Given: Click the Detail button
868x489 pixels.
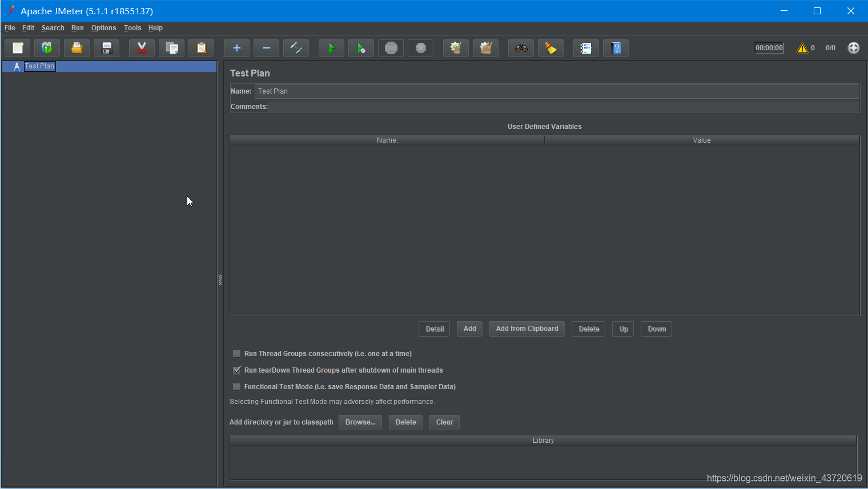Looking at the screenshot, I should 435,329.
